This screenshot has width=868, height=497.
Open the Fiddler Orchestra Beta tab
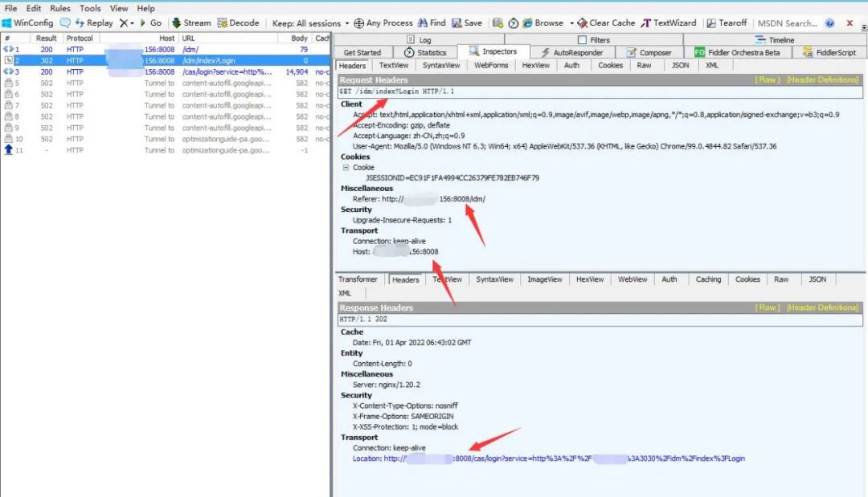coord(737,52)
